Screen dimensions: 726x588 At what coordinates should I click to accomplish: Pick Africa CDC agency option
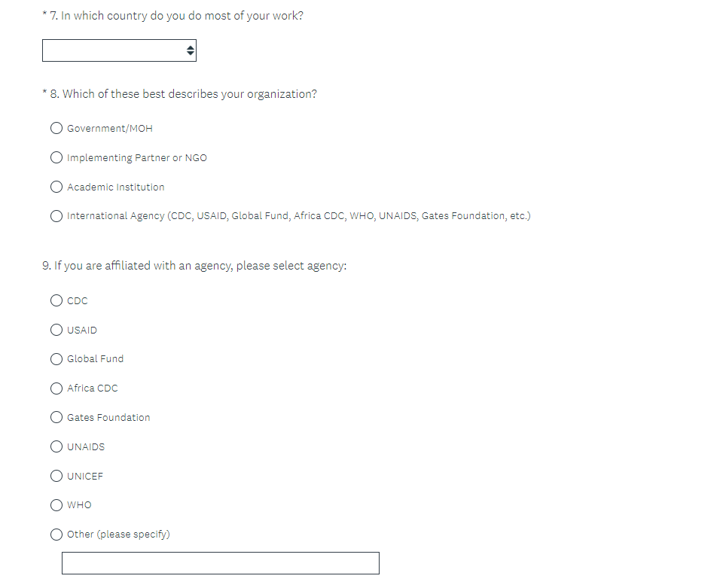[x=56, y=388]
